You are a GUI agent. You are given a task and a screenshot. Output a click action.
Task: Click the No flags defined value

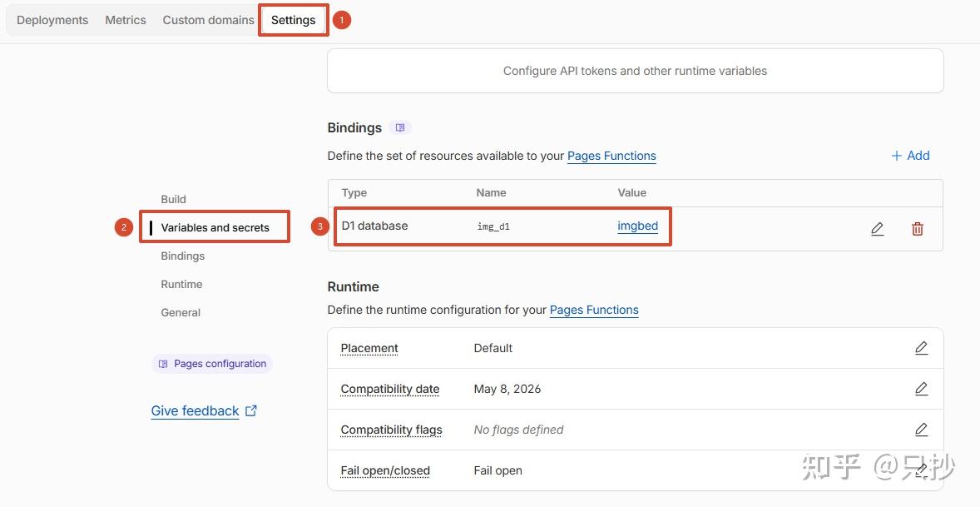tap(518, 430)
